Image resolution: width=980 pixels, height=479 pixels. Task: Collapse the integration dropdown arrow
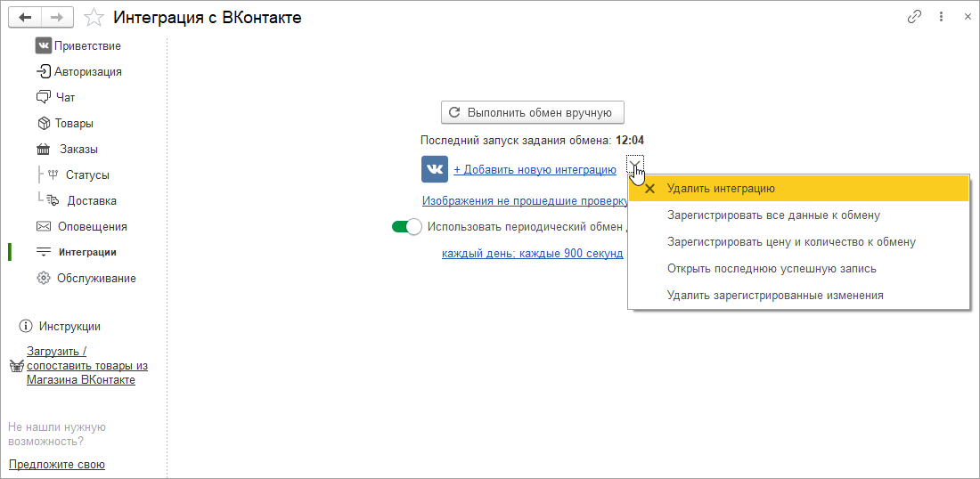click(x=633, y=163)
